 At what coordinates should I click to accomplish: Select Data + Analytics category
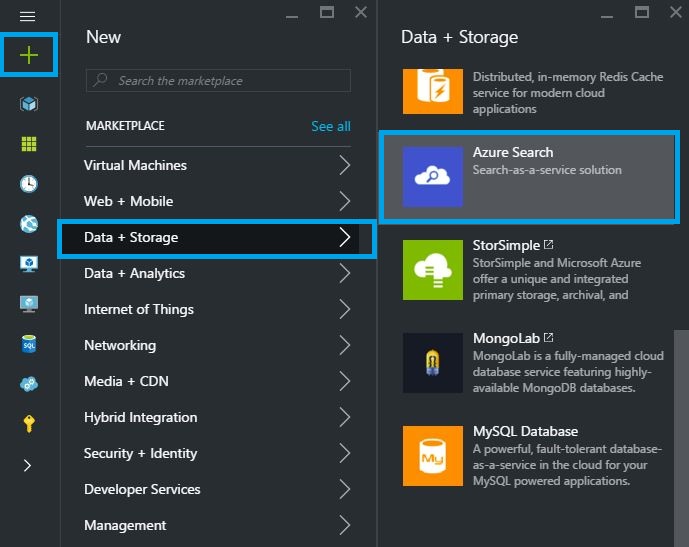[135, 273]
